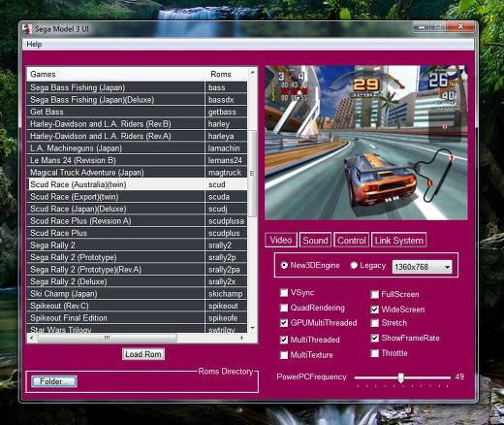
Task: Click the Scud Race preview screenshot
Action: coord(366,143)
